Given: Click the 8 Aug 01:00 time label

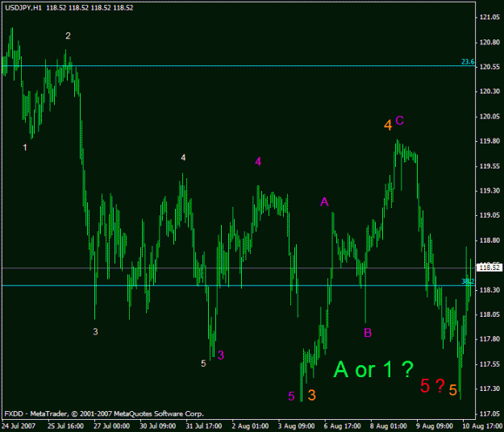Looking at the screenshot, I should point(389,426).
